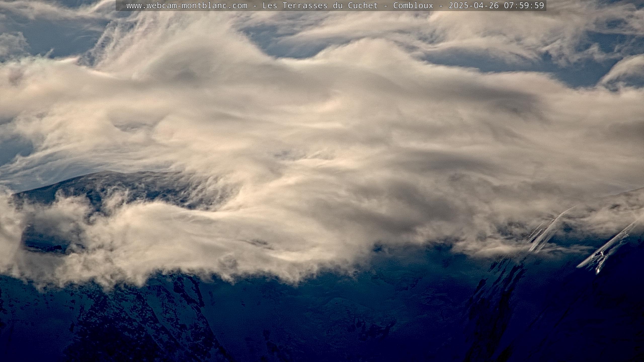The height and width of the screenshot is (362, 644).
Task: Click the 2025-04-26 07:59:59 timestamp
Action: 496,6
